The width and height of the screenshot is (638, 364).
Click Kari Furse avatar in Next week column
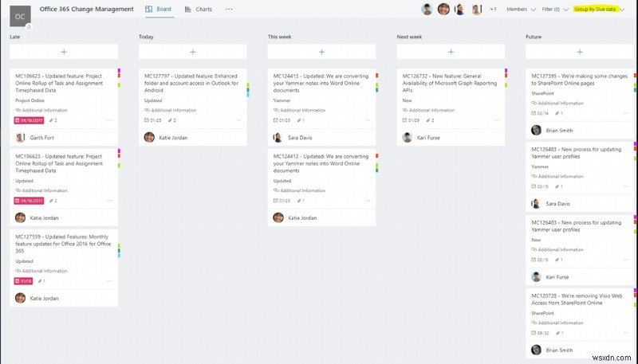(x=408, y=137)
